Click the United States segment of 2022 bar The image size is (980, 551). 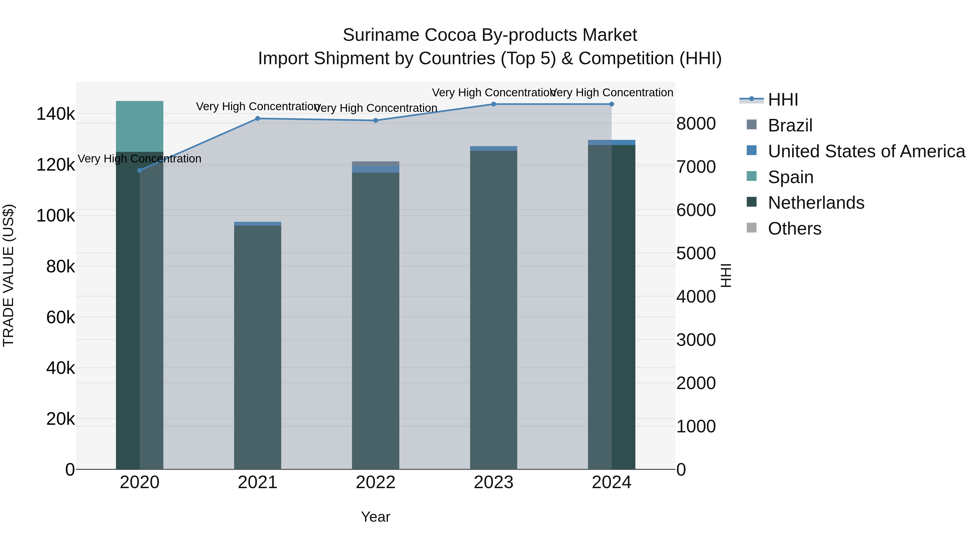click(375, 170)
